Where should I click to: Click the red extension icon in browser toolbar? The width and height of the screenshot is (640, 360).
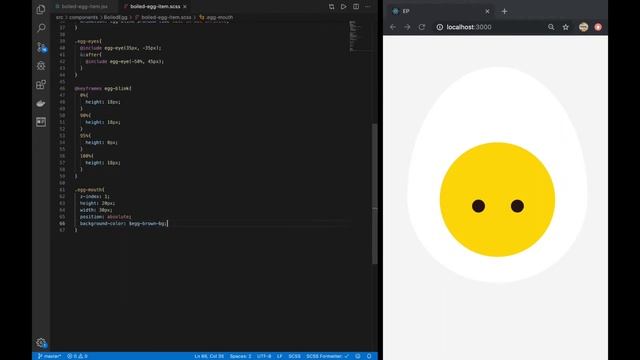coord(598,27)
